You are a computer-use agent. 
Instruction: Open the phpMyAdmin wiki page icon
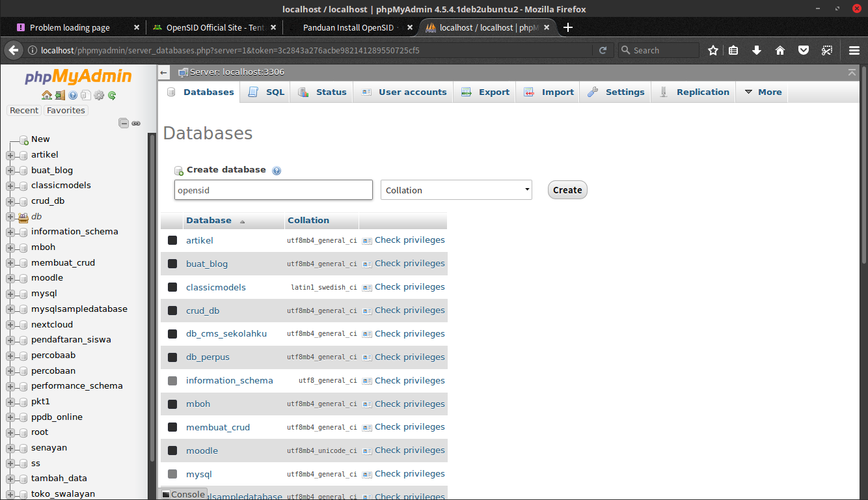point(86,95)
